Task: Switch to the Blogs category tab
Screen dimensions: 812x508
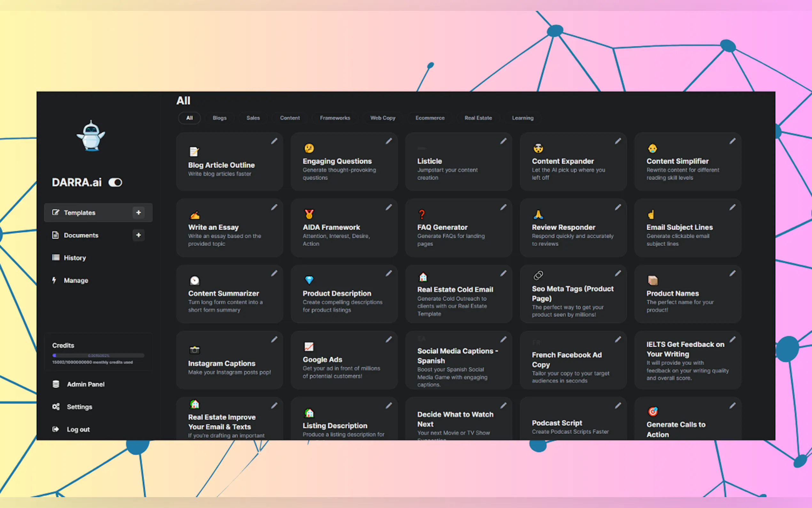Action: 219,118
